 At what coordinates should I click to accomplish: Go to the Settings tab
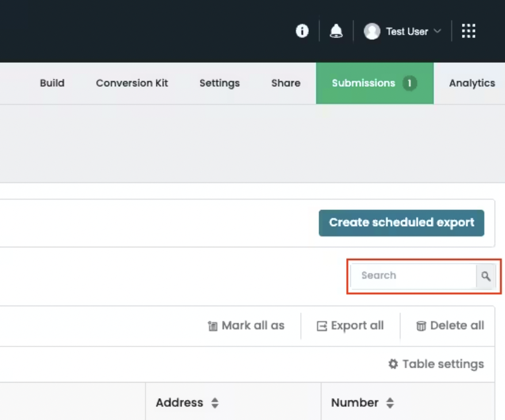tap(219, 83)
